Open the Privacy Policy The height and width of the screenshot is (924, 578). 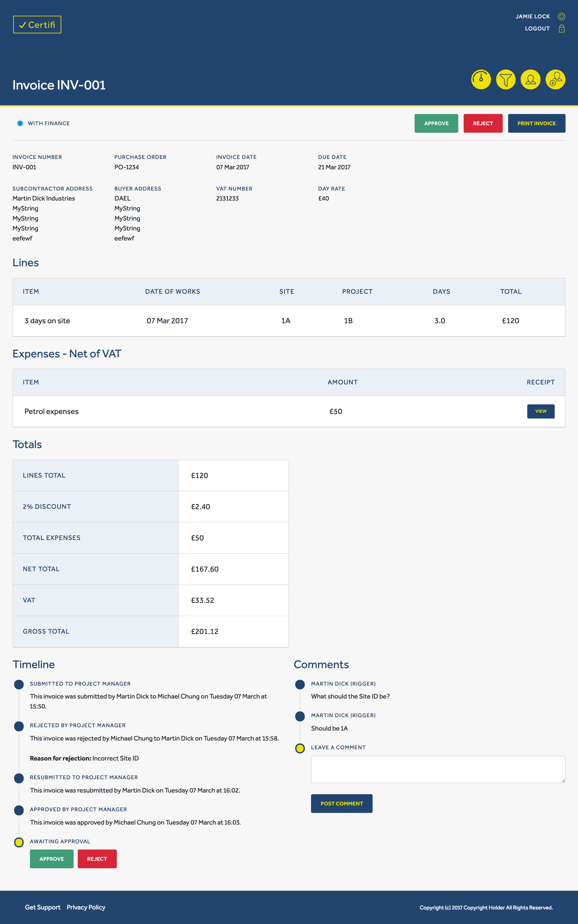pyautogui.click(x=86, y=907)
